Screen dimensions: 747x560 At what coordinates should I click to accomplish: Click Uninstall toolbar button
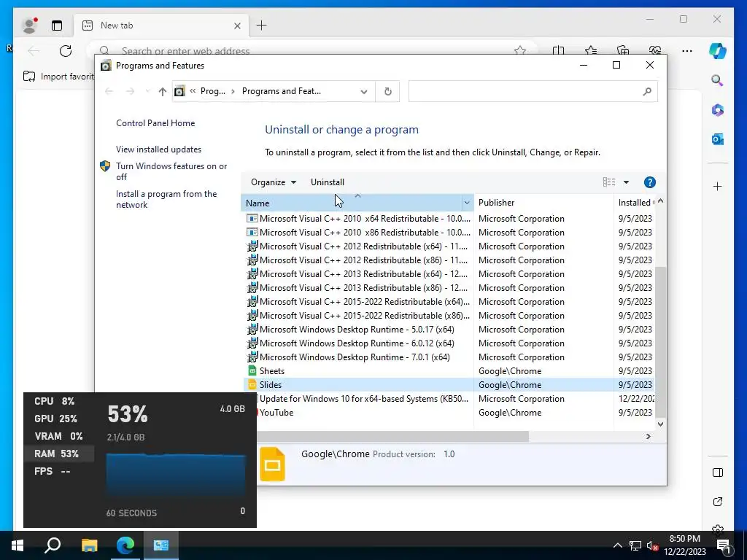click(x=328, y=182)
